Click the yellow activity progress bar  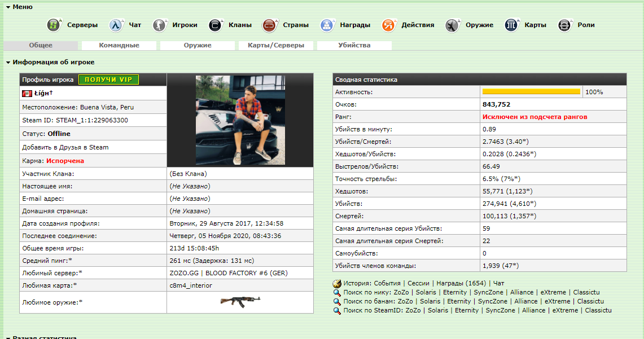tap(531, 91)
